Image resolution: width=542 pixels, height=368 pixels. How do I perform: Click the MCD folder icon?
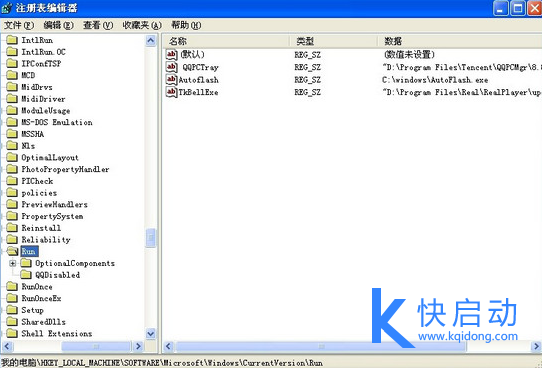[x=12, y=75]
